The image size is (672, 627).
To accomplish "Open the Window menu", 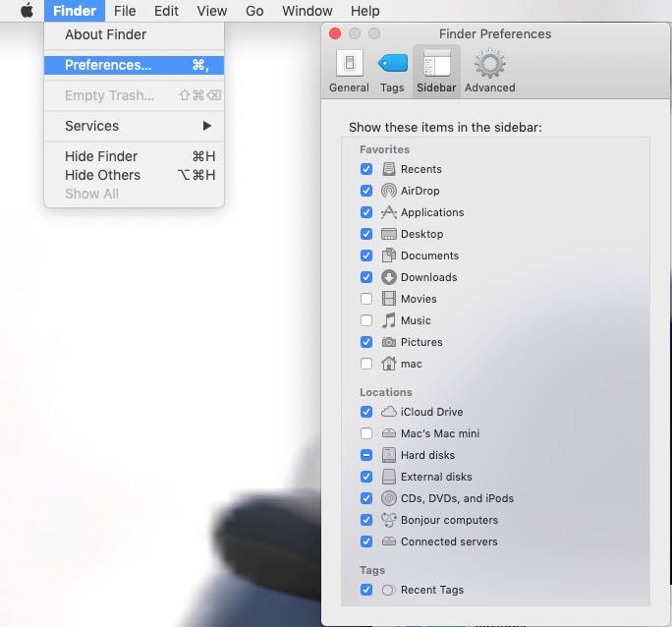I will pos(308,11).
